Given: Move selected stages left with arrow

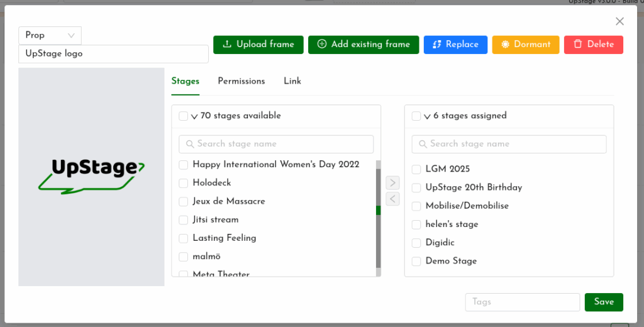Looking at the screenshot, I should tap(392, 199).
